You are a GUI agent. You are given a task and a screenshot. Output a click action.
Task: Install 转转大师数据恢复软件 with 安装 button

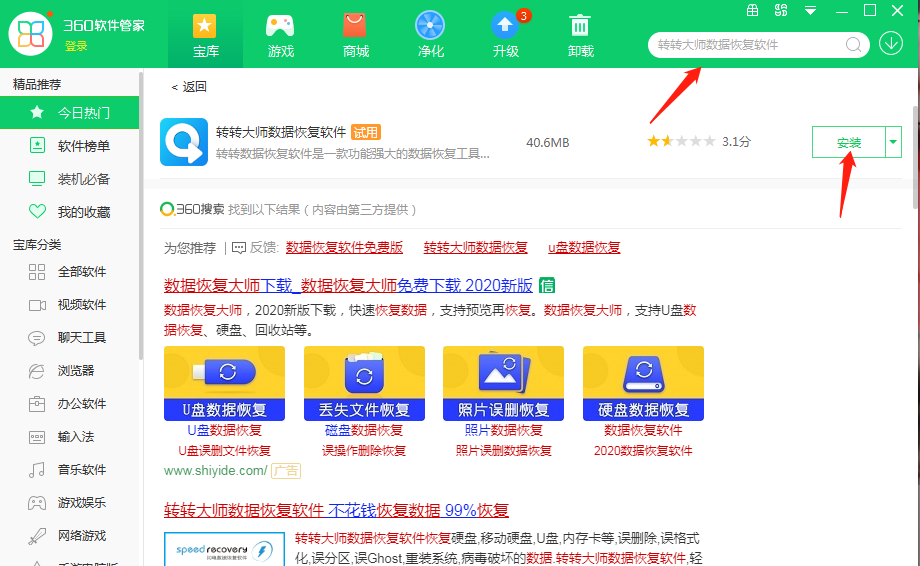pyautogui.click(x=848, y=143)
